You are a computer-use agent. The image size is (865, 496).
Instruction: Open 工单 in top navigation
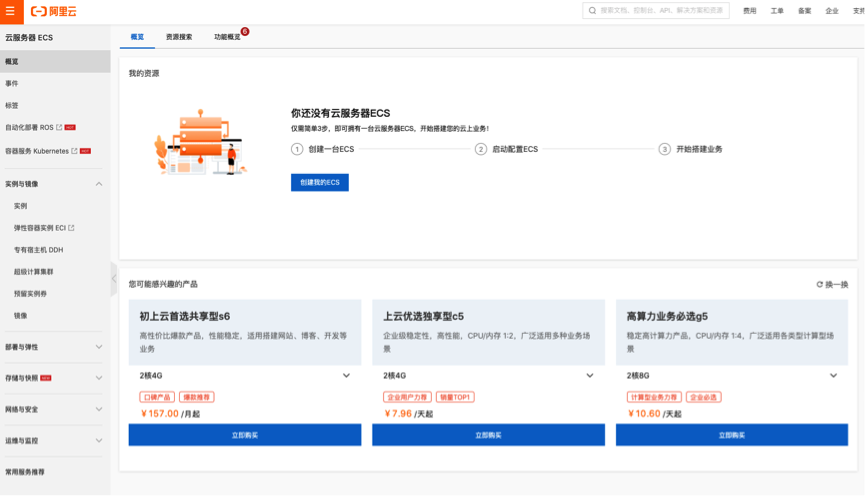(x=777, y=11)
